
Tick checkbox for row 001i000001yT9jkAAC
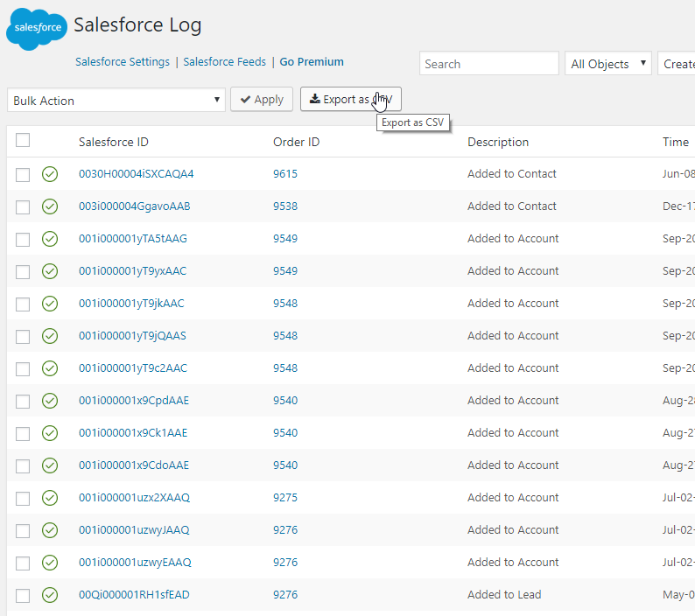point(23,304)
